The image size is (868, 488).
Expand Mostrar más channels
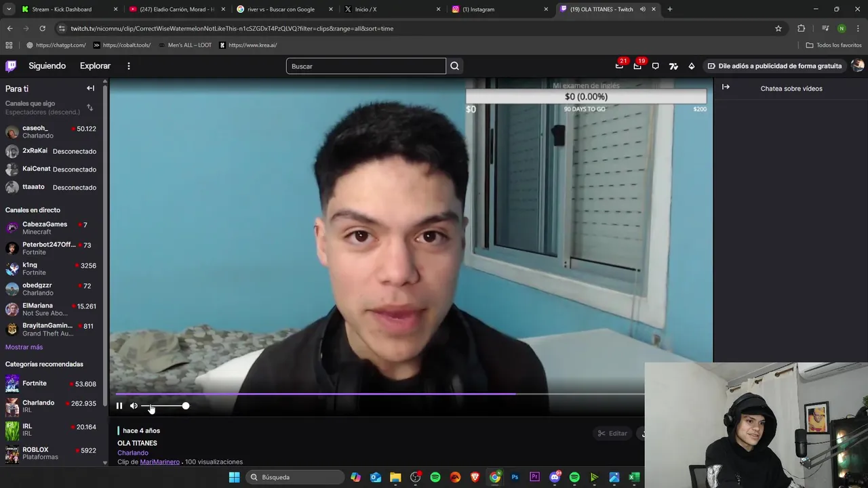pyautogui.click(x=24, y=347)
